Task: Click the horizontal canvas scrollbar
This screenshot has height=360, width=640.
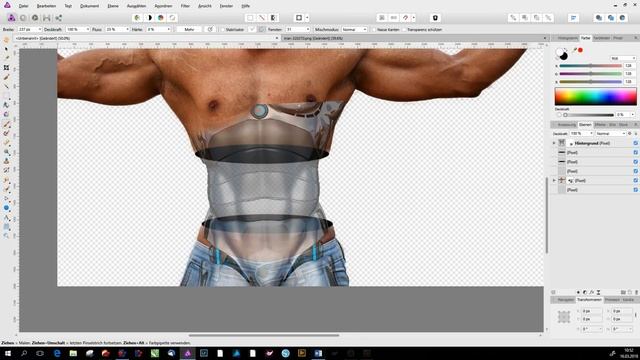Action: point(264,336)
